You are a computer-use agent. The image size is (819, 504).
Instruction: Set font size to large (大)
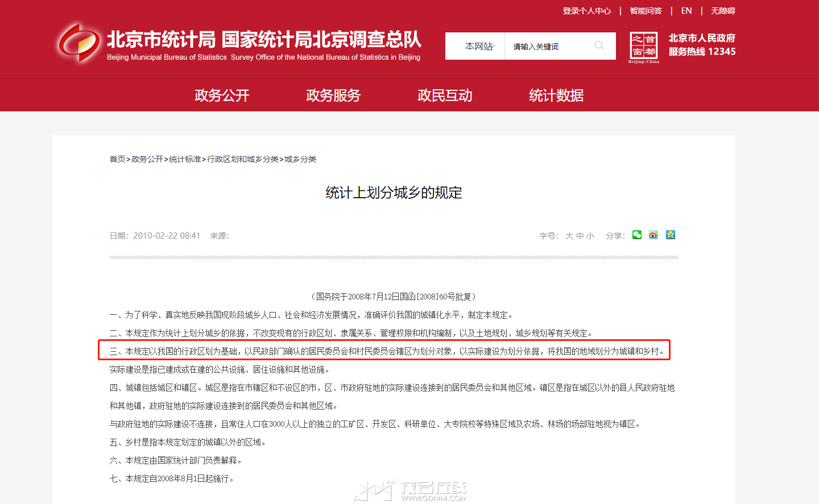pos(569,236)
